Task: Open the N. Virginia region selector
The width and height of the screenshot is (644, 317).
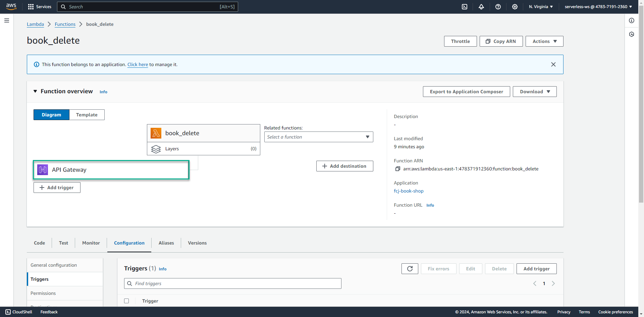Action: [541, 7]
